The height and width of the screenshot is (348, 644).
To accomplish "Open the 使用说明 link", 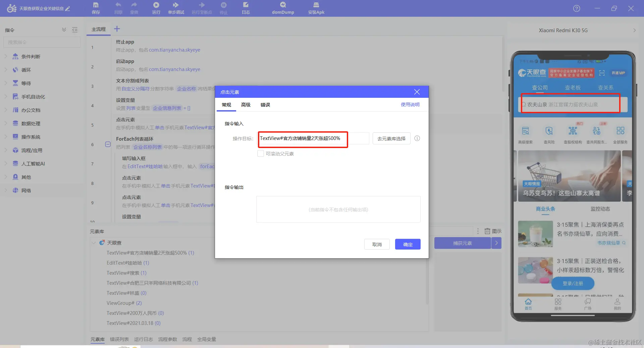I will point(410,105).
